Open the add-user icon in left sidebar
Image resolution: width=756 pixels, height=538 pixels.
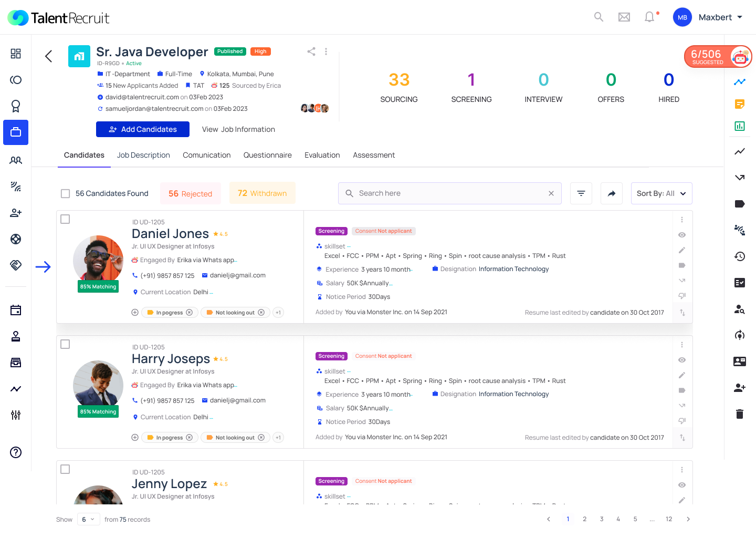coord(16,213)
